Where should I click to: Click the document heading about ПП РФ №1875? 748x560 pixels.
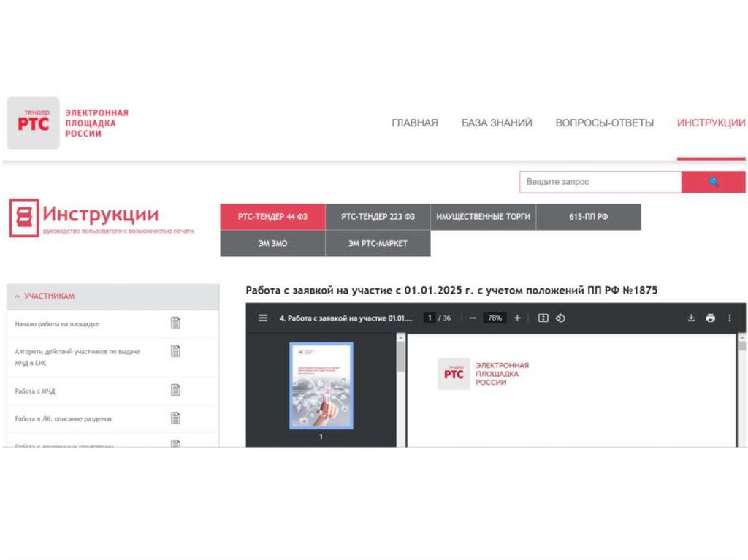[x=451, y=291]
